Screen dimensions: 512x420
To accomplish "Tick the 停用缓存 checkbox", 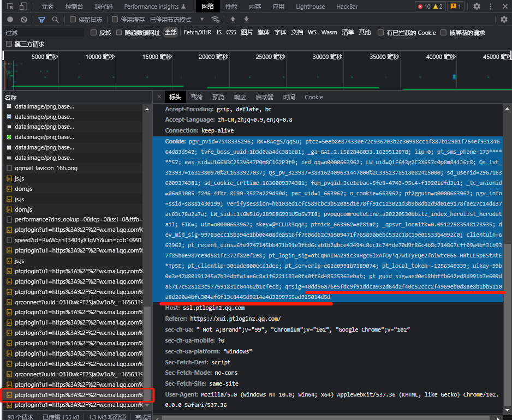I will (115, 20).
